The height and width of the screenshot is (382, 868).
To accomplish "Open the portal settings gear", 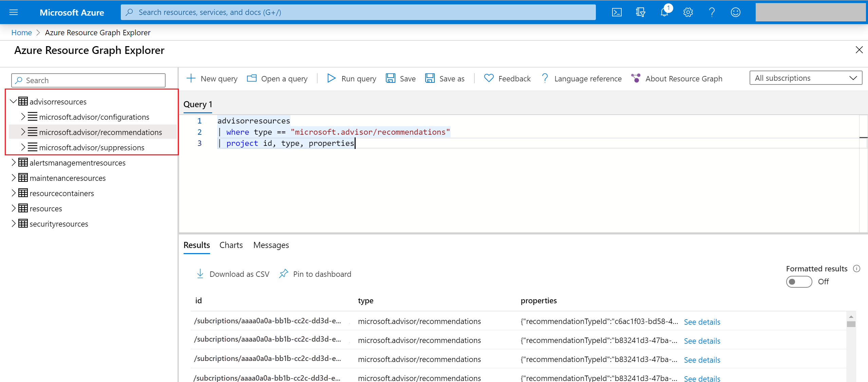I will click(x=688, y=12).
